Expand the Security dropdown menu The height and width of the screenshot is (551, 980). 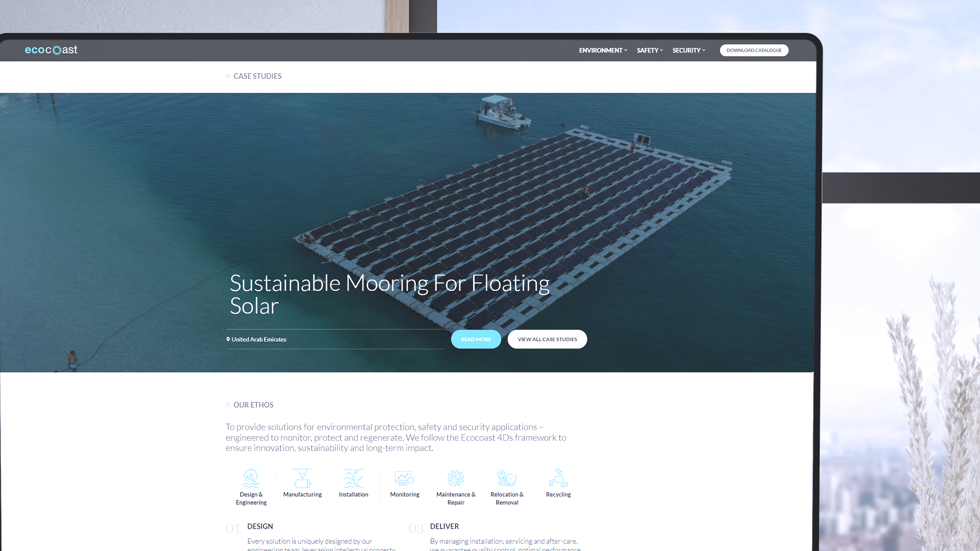coord(689,51)
